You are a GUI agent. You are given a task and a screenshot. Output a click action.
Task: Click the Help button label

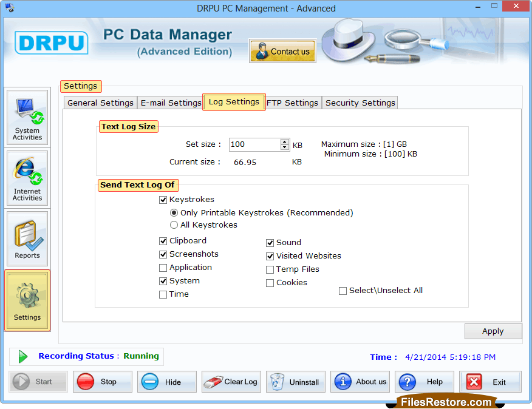tap(435, 382)
